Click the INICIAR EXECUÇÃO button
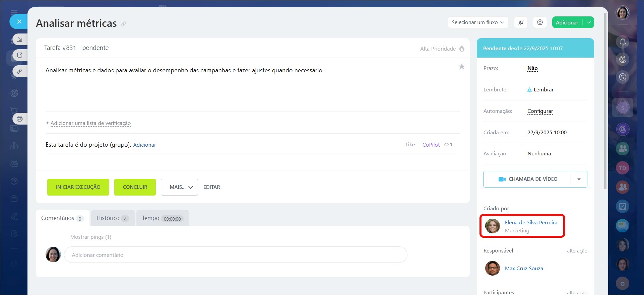Viewport: 644px width, 295px height. (x=78, y=187)
